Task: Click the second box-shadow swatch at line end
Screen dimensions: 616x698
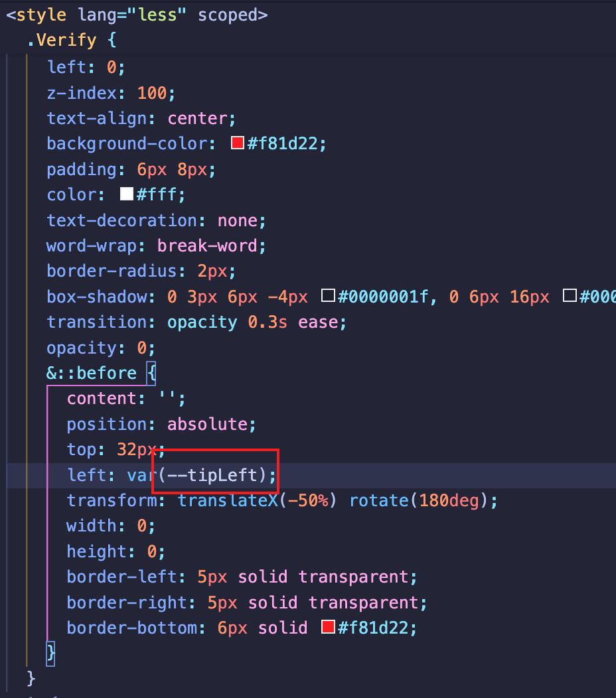Action: coord(570,296)
